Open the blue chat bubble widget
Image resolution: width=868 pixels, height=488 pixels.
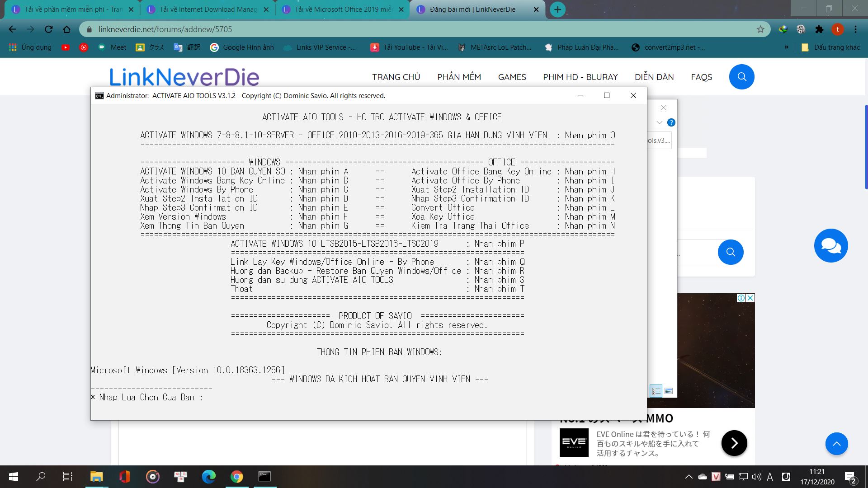coord(830,246)
